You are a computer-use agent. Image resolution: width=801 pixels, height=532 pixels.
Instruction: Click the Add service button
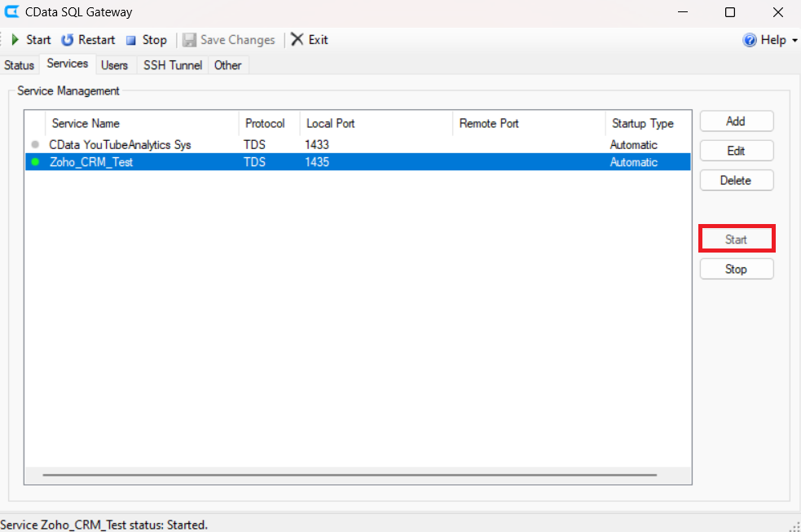(x=736, y=121)
